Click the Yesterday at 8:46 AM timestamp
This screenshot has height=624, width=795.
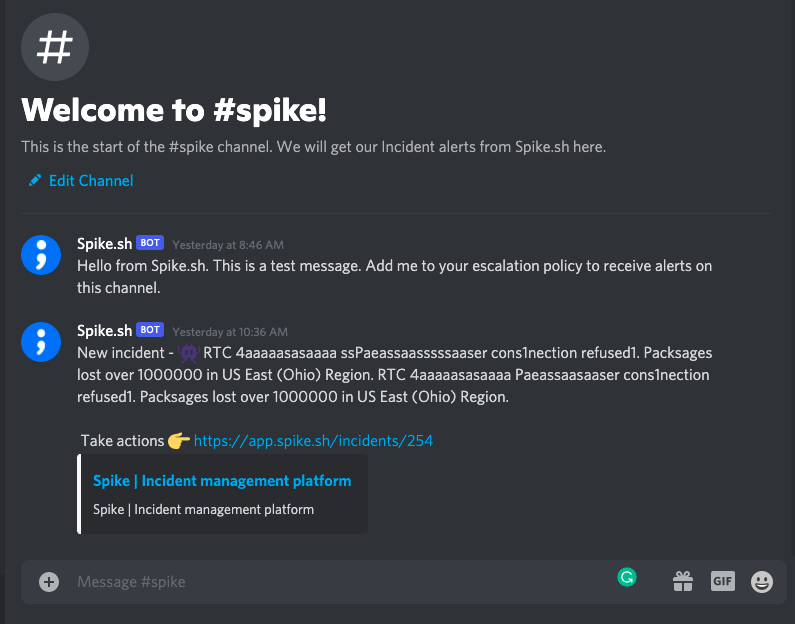point(228,245)
